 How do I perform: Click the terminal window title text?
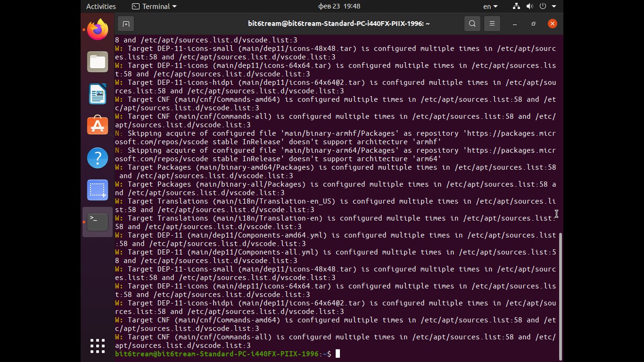(339, 24)
